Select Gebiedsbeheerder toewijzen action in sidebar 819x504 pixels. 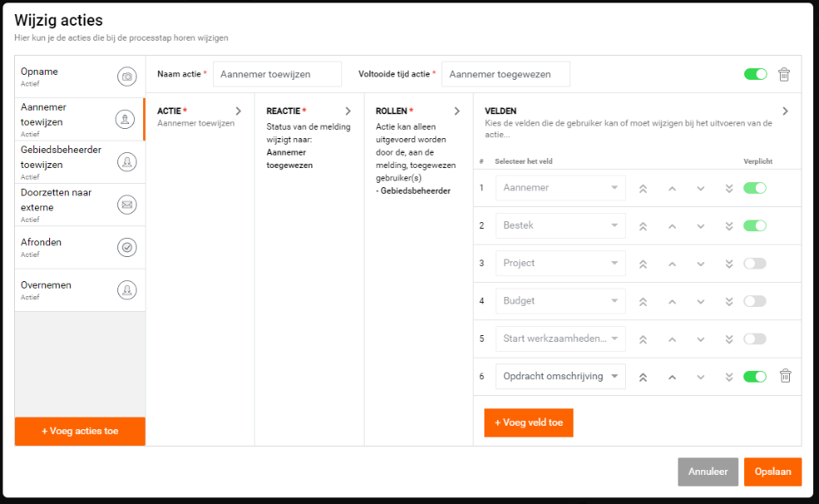80,162
